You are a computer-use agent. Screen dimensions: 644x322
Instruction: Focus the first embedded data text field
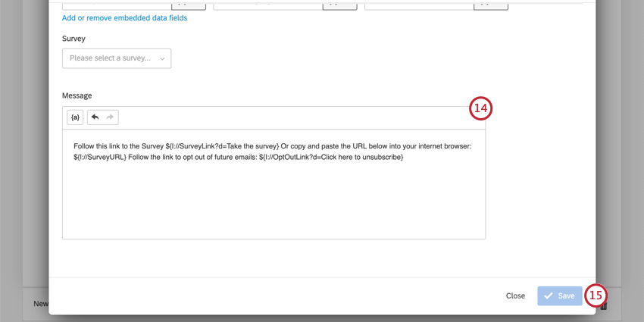(117, 5)
